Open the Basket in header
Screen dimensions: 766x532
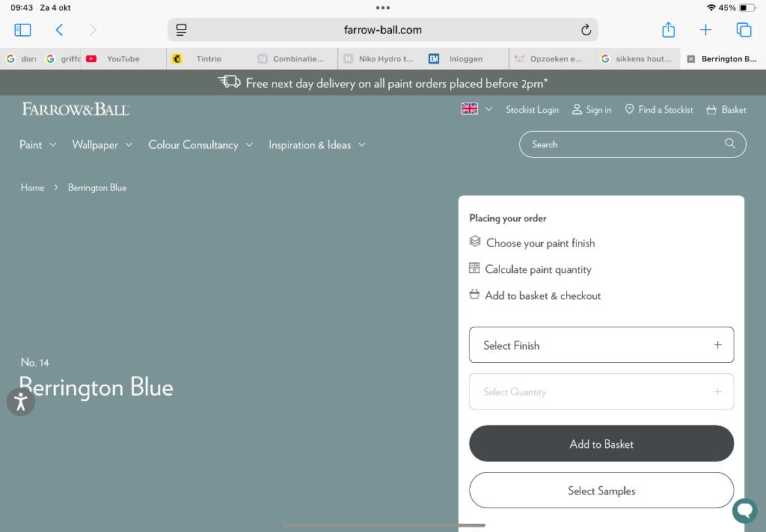pos(726,109)
